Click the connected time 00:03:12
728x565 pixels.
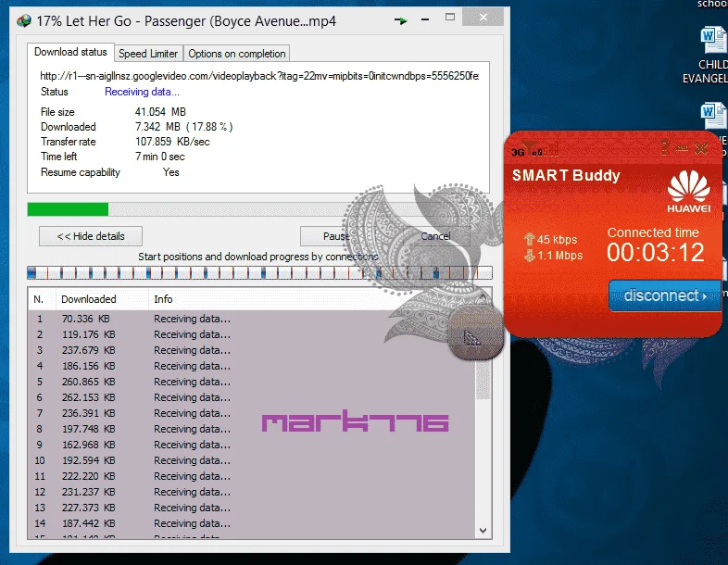coord(655,253)
